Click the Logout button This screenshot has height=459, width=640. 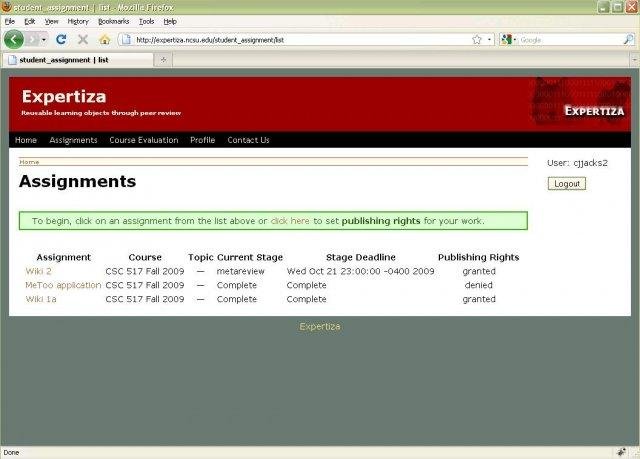pos(567,184)
